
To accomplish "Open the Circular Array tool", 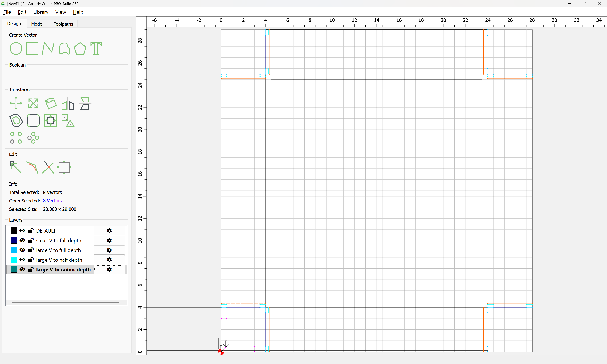I will (33, 138).
